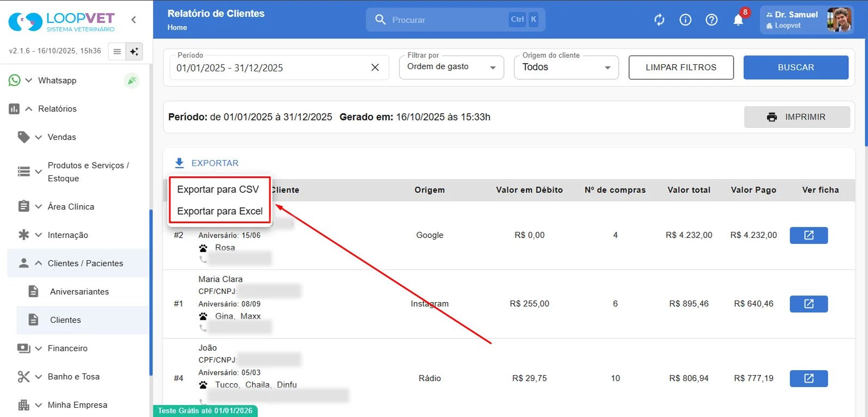
Task: Open the notifications bell with badge 8
Action: point(738,20)
